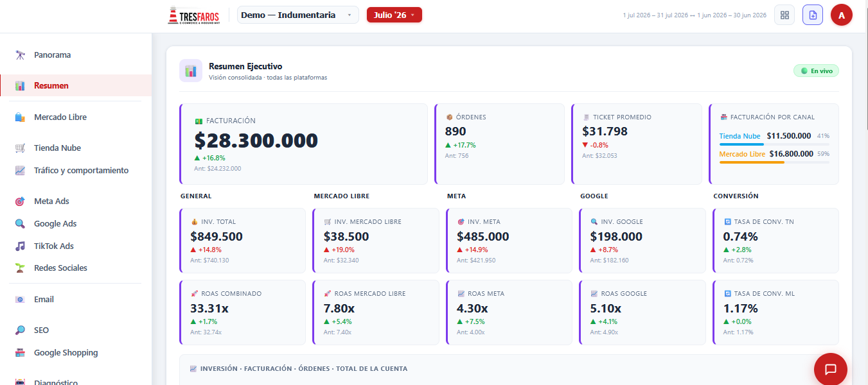This screenshot has height=385, width=868.
Task: Open the Demo — Indumentaria account dropdown
Action: click(298, 15)
